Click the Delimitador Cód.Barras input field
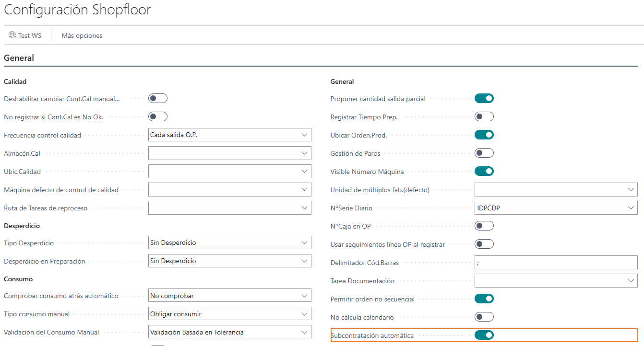Screen dimensions: 644x346 556,263
